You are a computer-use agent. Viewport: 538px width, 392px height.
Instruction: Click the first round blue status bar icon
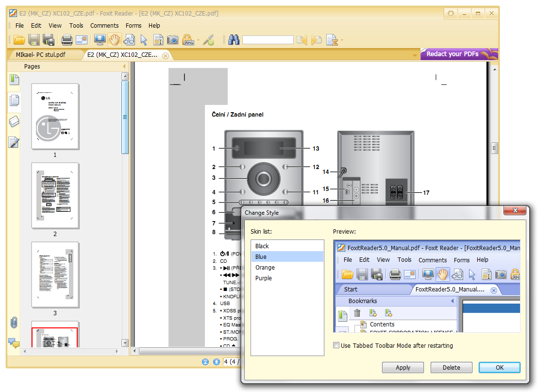coord(205,362)
